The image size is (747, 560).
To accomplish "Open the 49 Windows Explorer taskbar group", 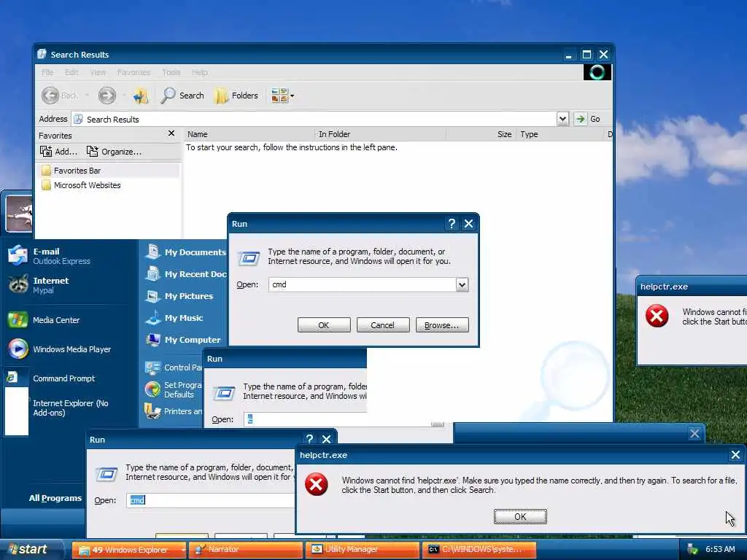I will coord(128,550).
